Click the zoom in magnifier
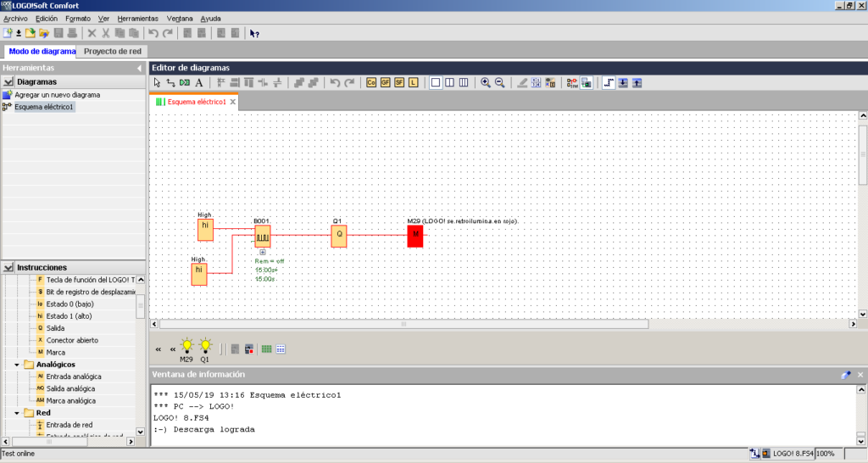 [486, 82]
